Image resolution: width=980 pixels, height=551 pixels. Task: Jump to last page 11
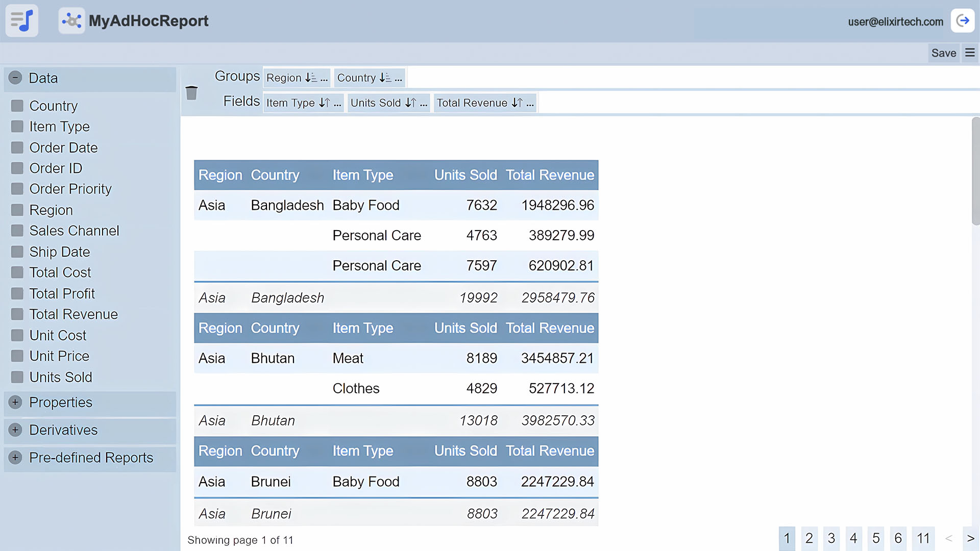[923, 538]
